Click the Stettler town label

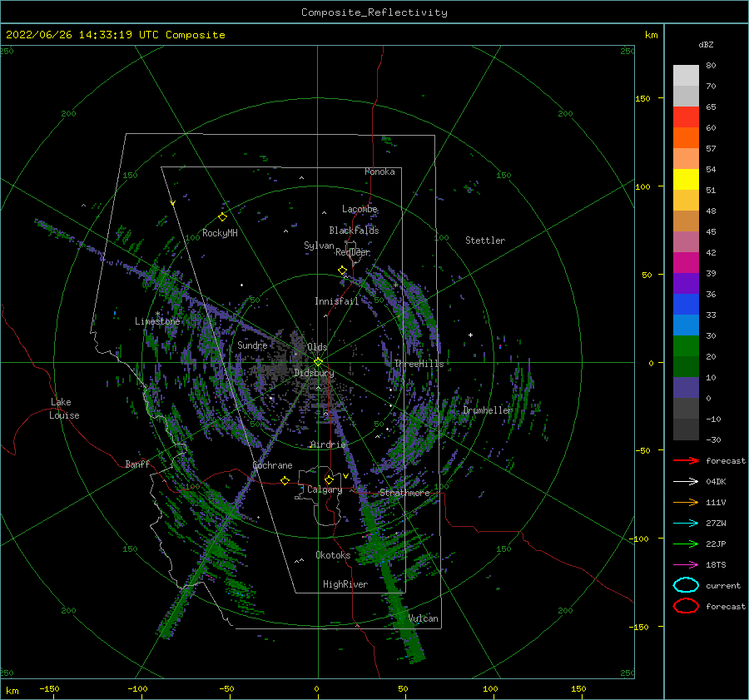click(485, 241)
